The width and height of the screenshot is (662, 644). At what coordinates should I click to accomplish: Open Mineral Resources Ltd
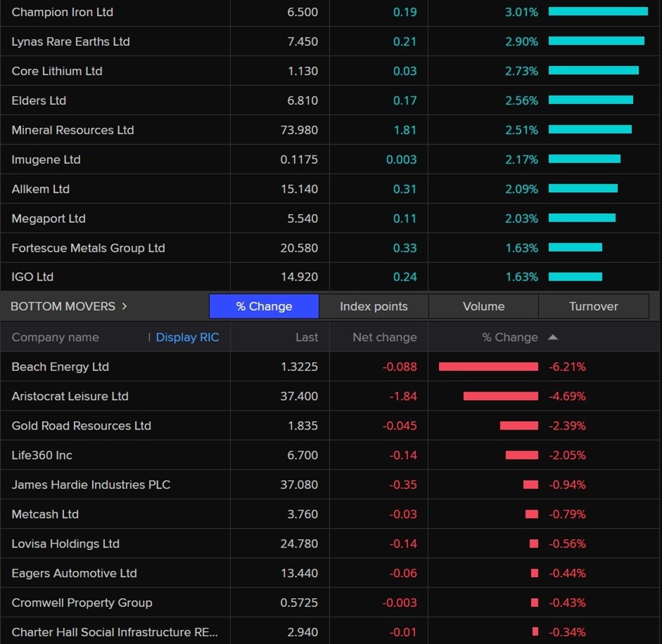click(x=72, y=130)
